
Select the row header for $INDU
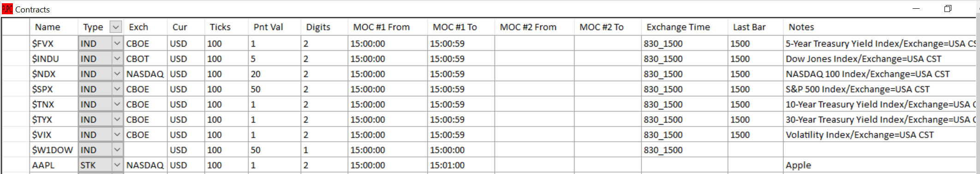[x=16, y=59]
